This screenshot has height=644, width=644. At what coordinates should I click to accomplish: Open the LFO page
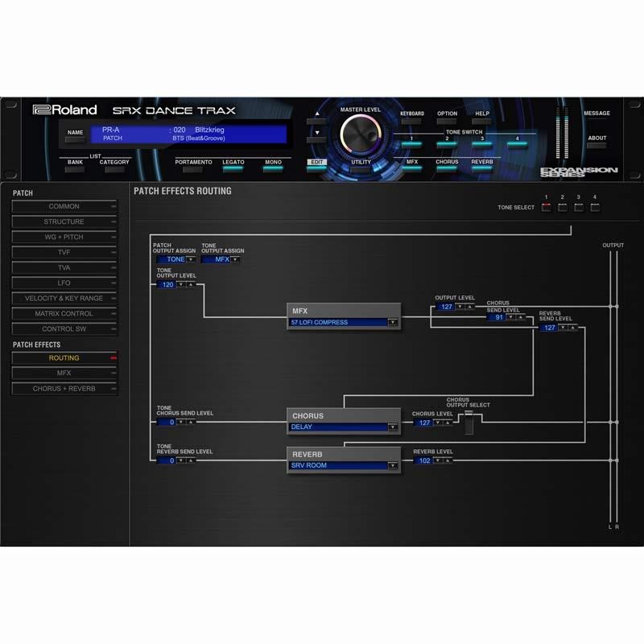64,283
